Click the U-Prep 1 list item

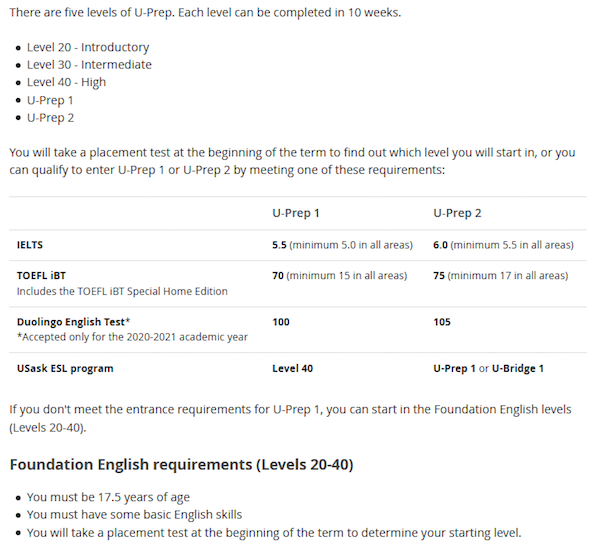point(50,100)
